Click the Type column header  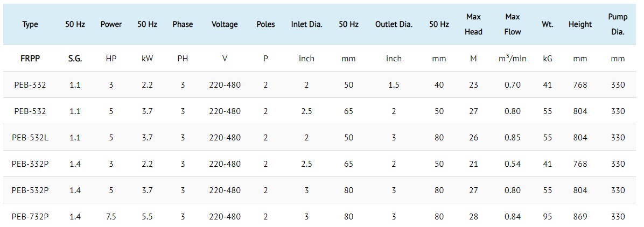coord(30,24)
